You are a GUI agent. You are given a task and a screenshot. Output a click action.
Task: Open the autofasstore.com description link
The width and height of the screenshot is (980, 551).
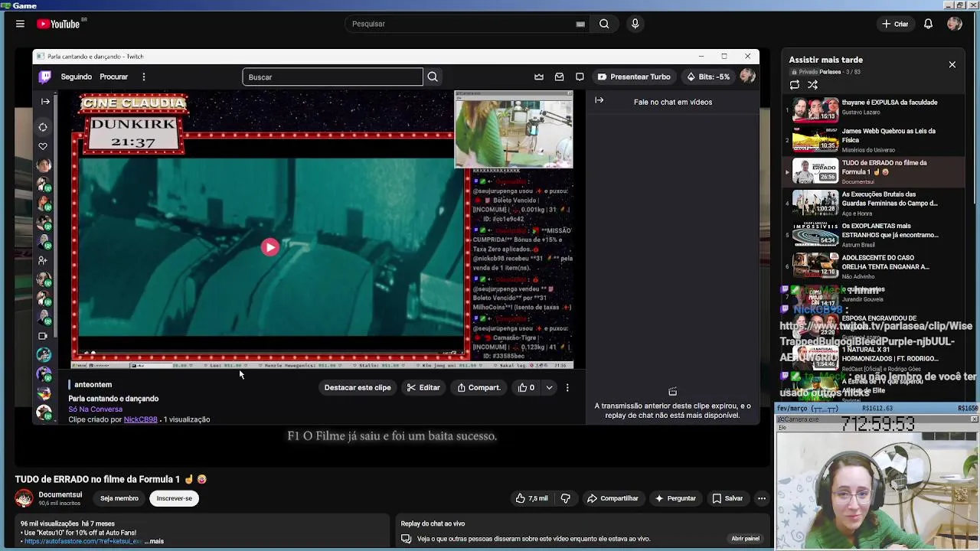click(83, 541)
